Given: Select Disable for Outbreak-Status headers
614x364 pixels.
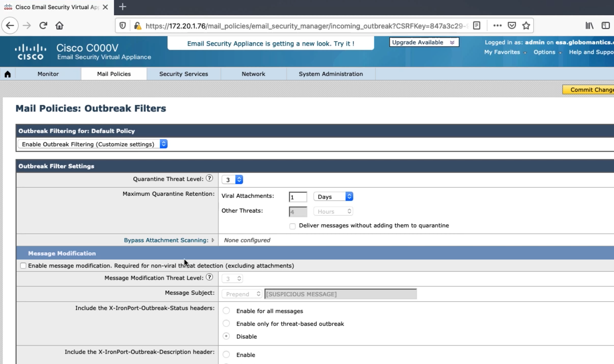Looking at the screenshot, I should [x=226, y=336].
